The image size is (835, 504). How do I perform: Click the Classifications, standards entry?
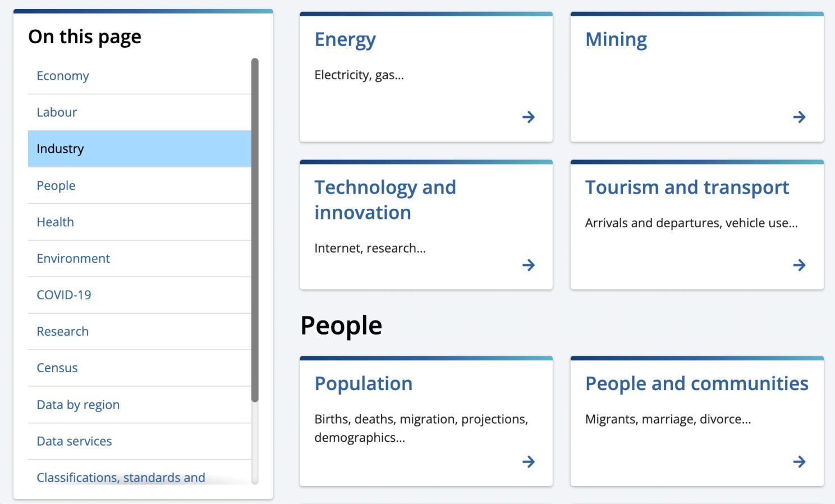[120, 478]
